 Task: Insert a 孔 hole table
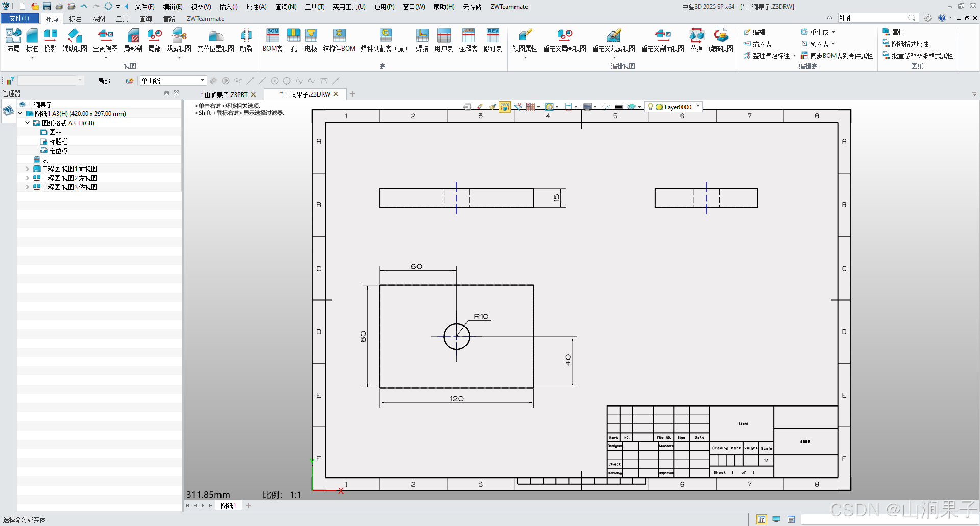[293, 40]
